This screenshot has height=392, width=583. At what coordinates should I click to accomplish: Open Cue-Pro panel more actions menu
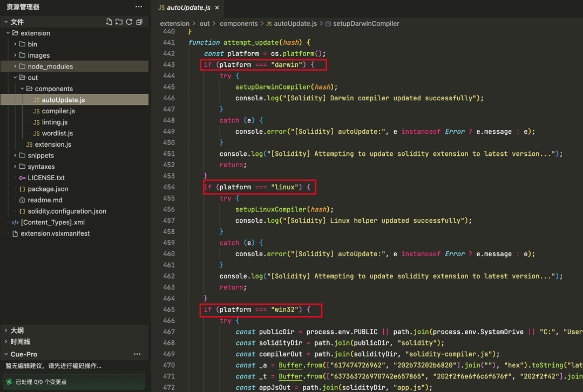(x=137, y=354)
